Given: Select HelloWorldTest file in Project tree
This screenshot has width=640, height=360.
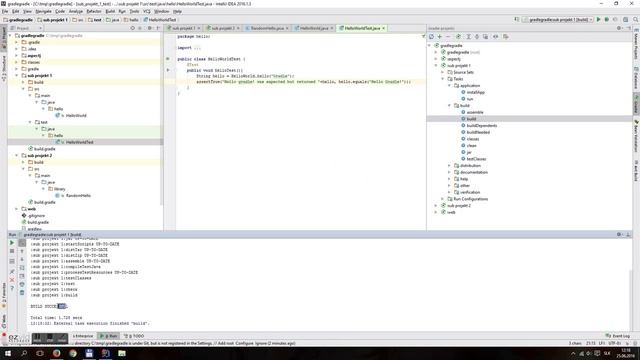Looking at the screenshot, I should 79,142.
